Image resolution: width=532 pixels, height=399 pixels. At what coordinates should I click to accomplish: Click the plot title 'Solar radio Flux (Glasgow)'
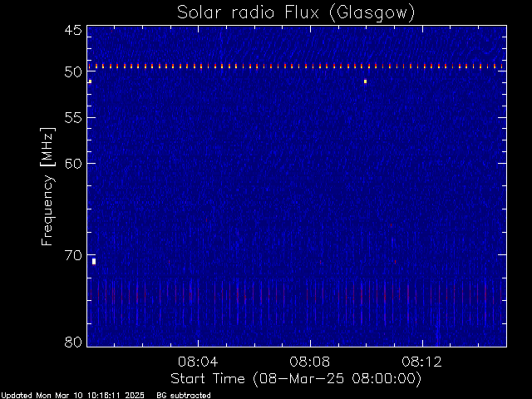click(296, 12)
